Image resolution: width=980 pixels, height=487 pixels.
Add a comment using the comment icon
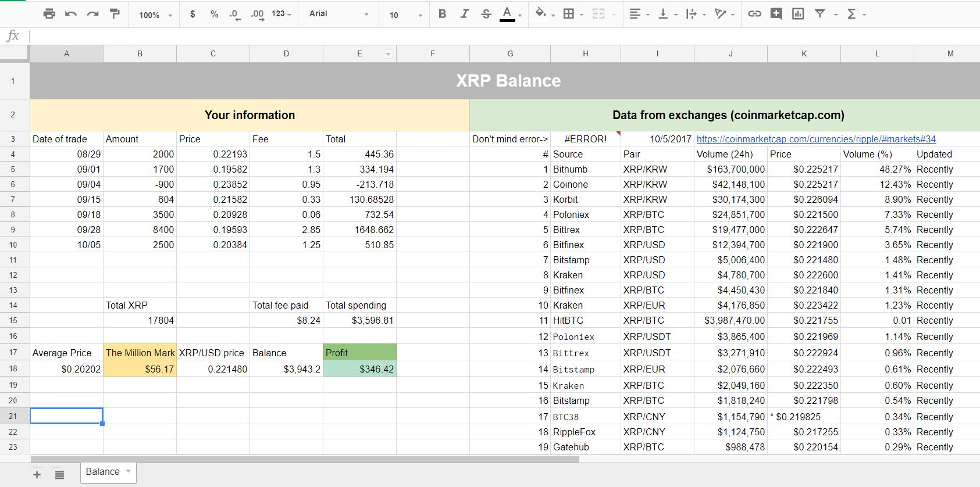pos(776,14)
